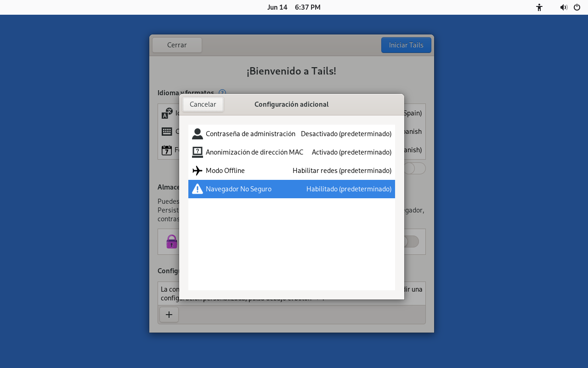Click the language icon in the Tails window
The height and width of the screenshot is (368, 588).
167,113
